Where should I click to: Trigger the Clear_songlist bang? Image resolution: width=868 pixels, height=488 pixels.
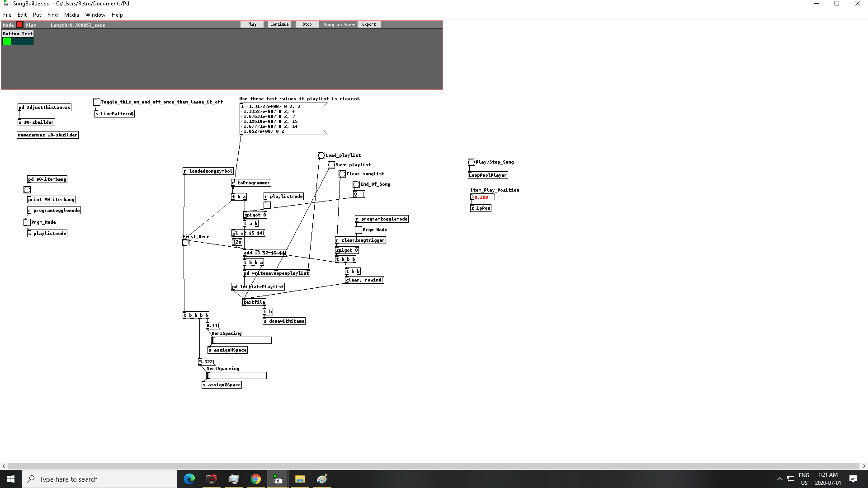point(342,174)
